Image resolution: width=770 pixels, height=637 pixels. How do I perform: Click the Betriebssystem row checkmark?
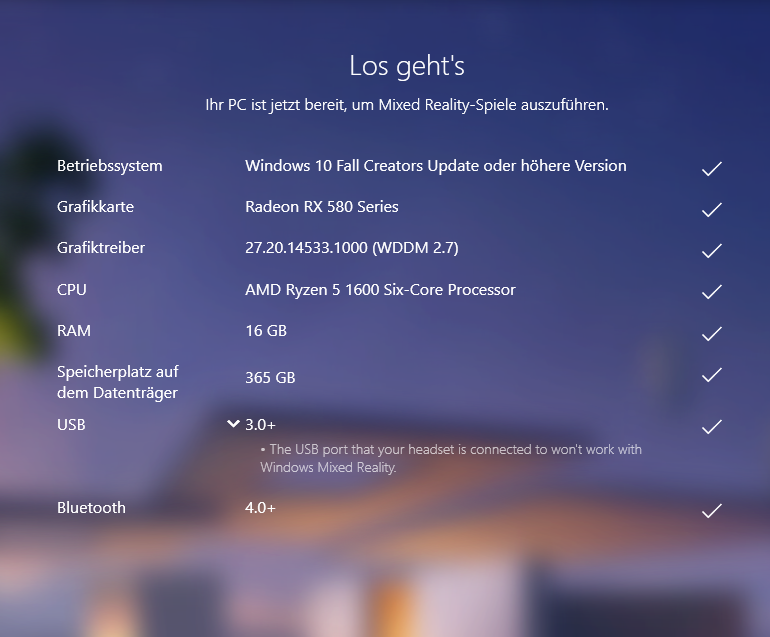(x=712, y=168)
